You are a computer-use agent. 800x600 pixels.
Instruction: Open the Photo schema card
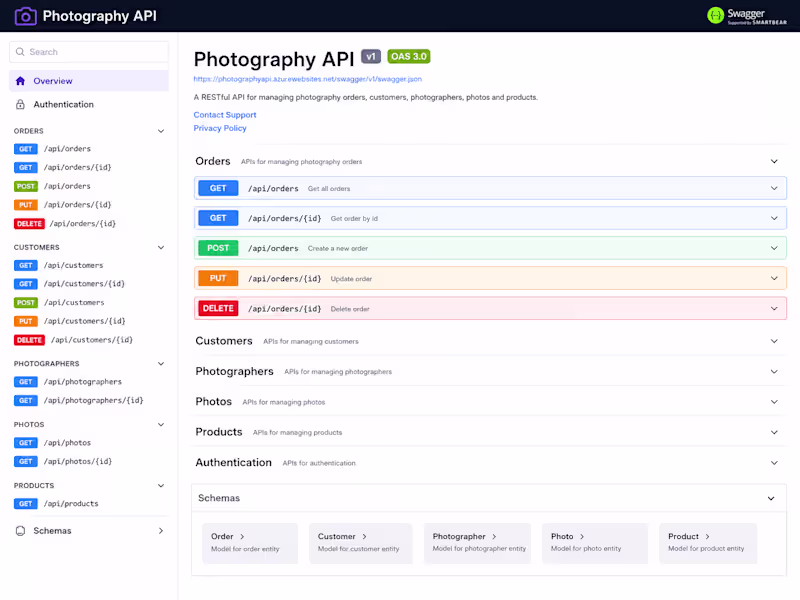tap(595, 543)
